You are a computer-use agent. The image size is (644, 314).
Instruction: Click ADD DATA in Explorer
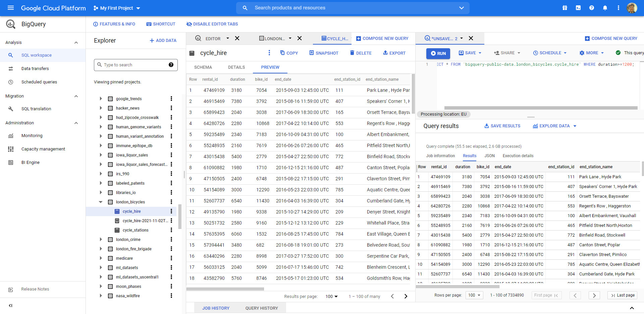pyautogui.click(x=163, y=41)
